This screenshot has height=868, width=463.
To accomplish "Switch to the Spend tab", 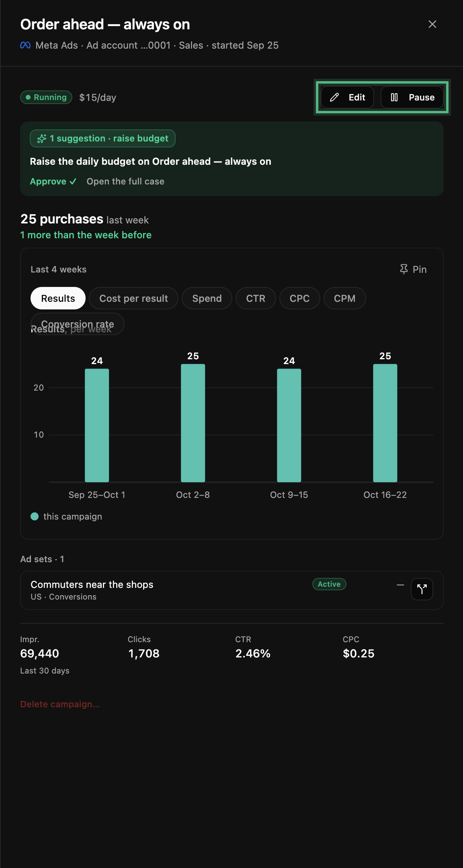I will (x=207, y=298).
